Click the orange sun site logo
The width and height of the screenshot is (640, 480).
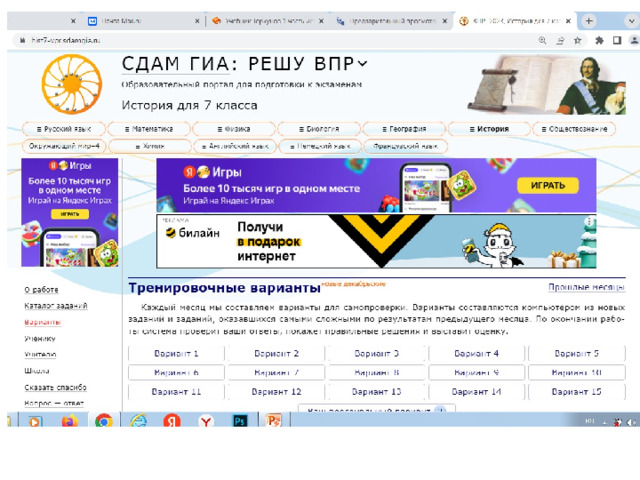tap(72, 84)
